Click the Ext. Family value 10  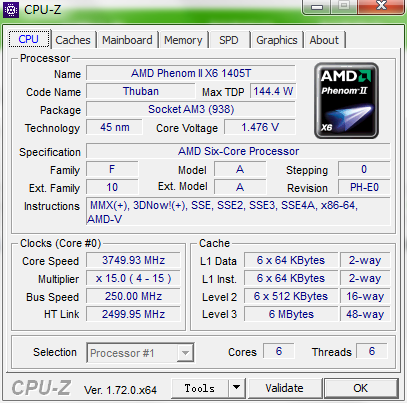112,187
